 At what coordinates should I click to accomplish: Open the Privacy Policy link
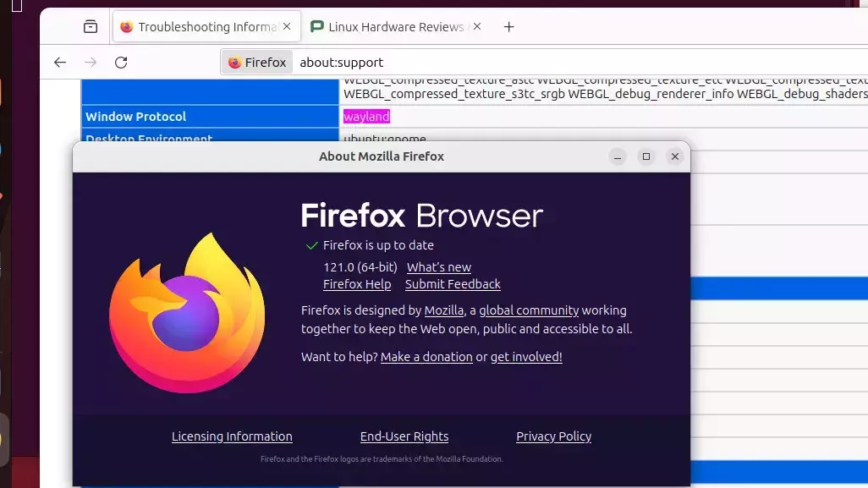click(553, 436)
